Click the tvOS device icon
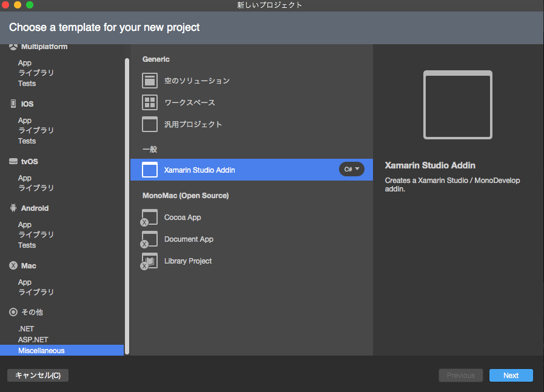This screenshot has height=392, width=544. pyautogui.click(x=13, y=161)
